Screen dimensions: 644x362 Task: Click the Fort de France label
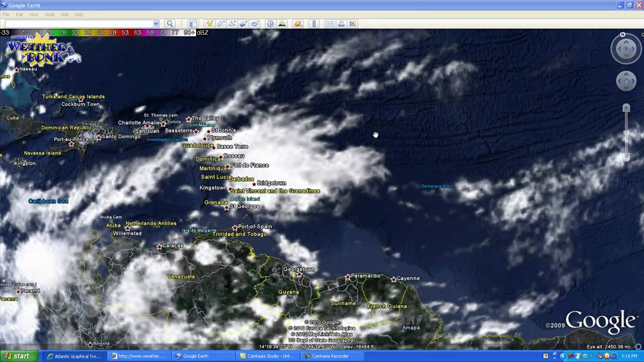point(250,165)
